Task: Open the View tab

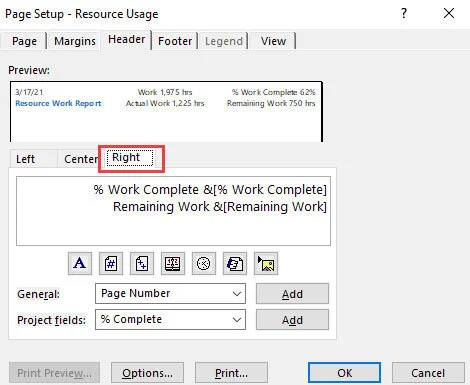Action: [x=273, y=41]
